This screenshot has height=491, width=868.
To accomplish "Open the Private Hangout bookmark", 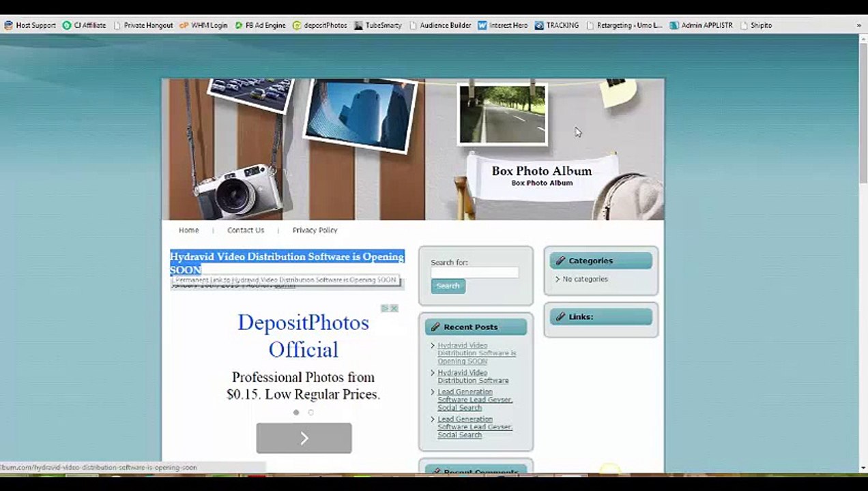I will (143, 25).
